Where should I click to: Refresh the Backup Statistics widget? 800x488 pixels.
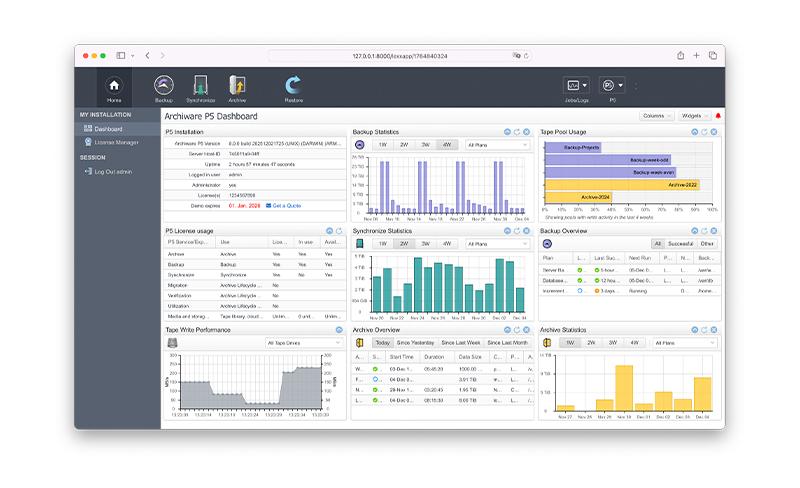click(x=517, y=132)
